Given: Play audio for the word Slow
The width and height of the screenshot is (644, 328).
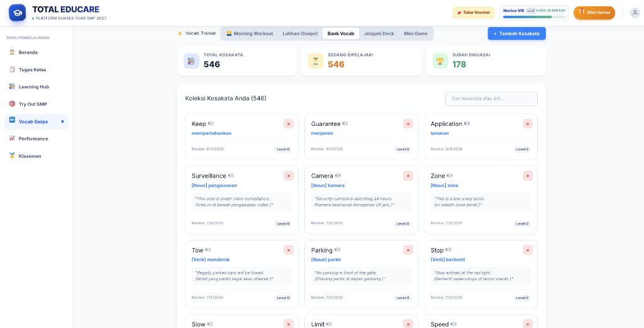Looking at the screenshot, I should [210, 324].
